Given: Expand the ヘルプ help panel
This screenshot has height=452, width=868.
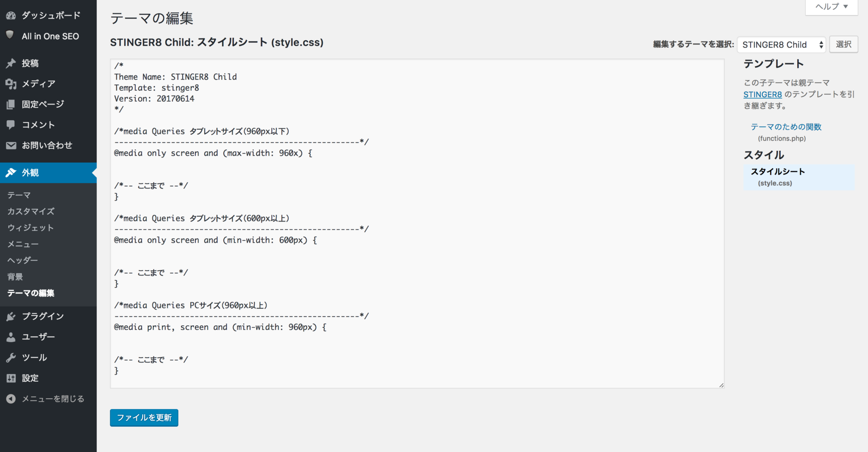Looking at the screenshot, I should [831, 7].
